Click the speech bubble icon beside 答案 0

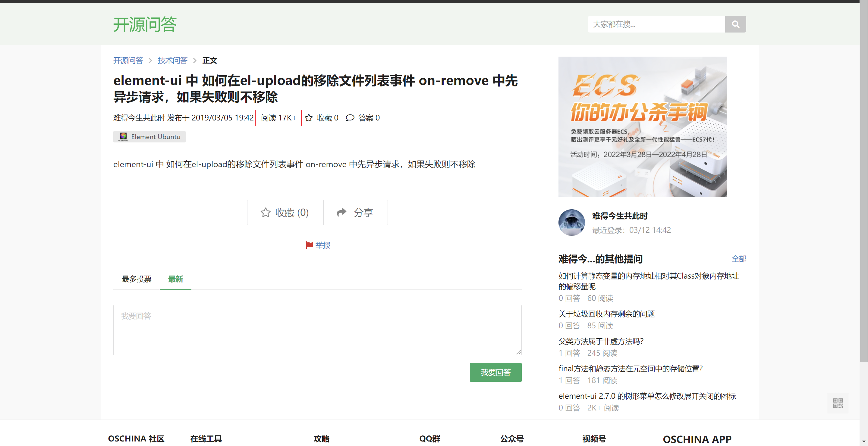pos(350,118)
